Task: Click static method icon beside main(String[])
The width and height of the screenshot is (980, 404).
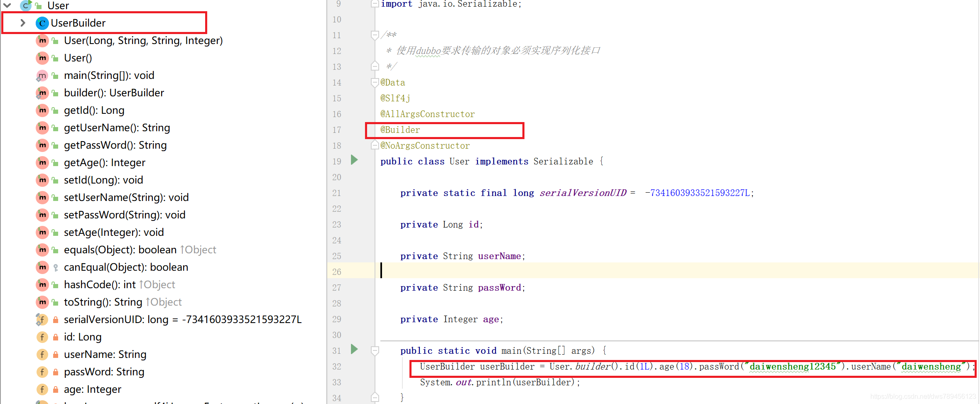Action: (x=42, y=75)
